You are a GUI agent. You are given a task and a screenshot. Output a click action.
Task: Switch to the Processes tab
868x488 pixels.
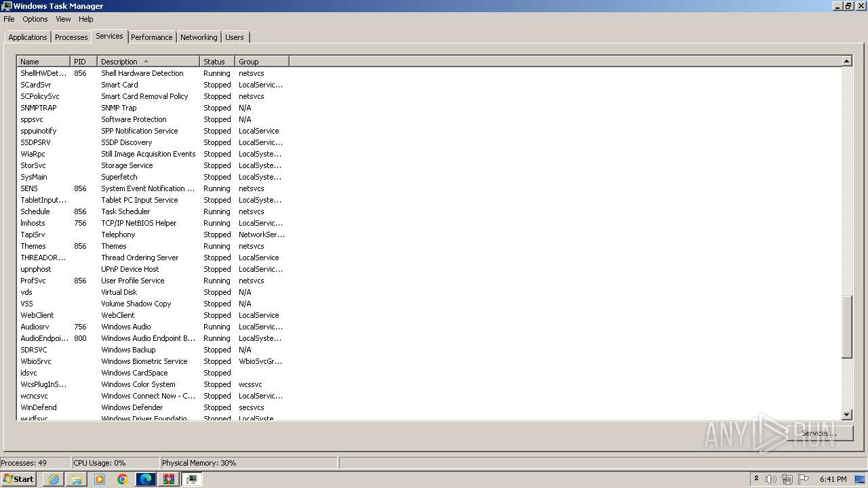(x=71, y=37)
